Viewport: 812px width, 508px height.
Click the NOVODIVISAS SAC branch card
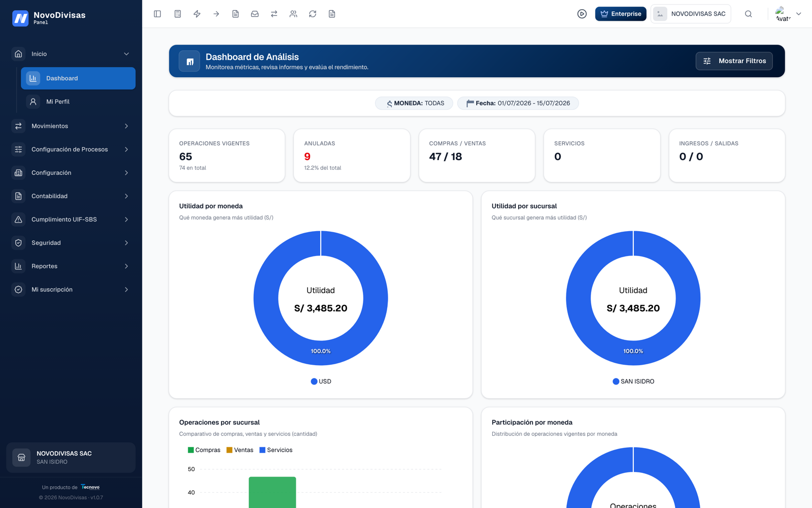click(71, 457)
